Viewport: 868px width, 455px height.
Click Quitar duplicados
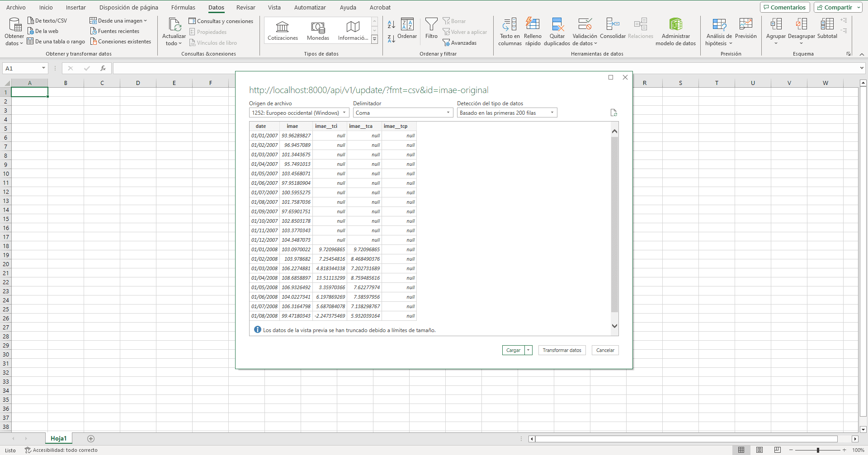point(557,32)
